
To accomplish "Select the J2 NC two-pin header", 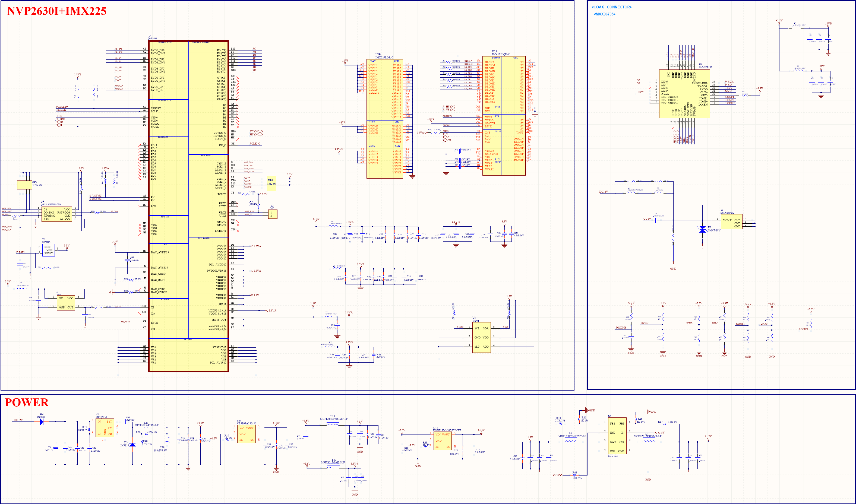I will [272, 214].
